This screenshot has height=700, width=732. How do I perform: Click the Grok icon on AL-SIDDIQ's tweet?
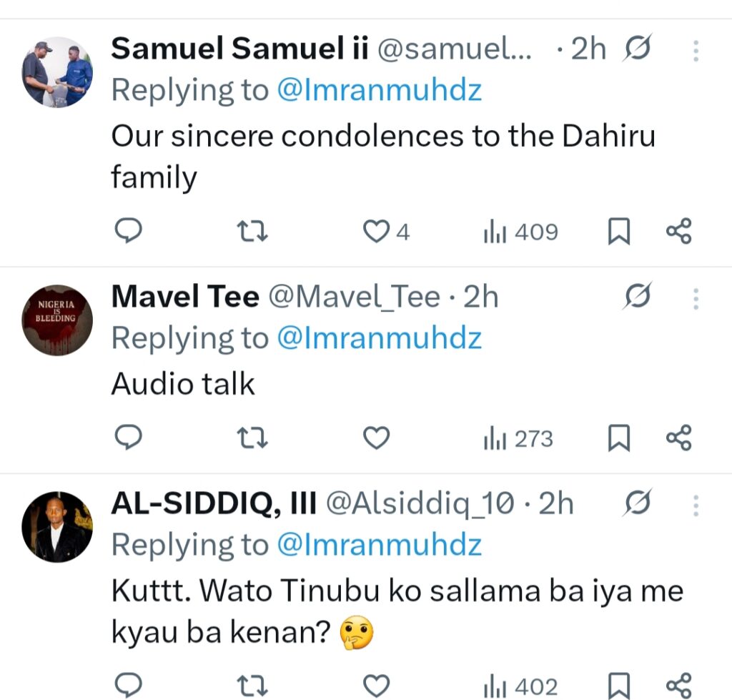[636, 505]
